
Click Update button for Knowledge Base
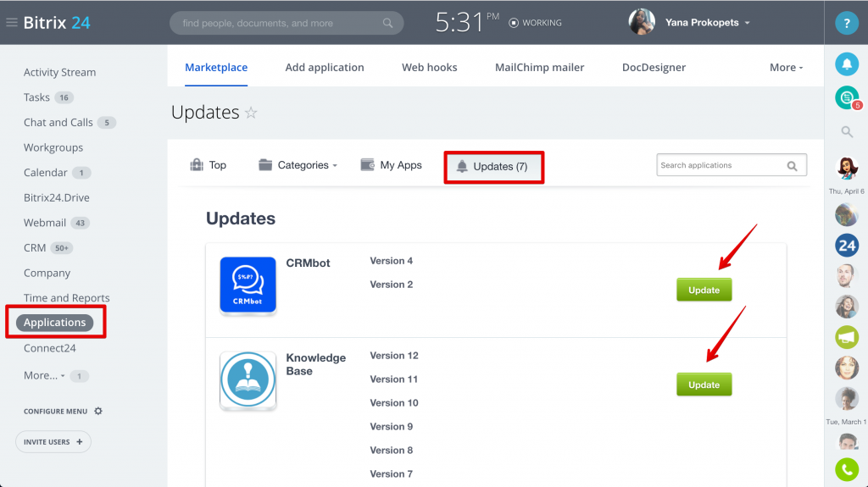point(704,385)
